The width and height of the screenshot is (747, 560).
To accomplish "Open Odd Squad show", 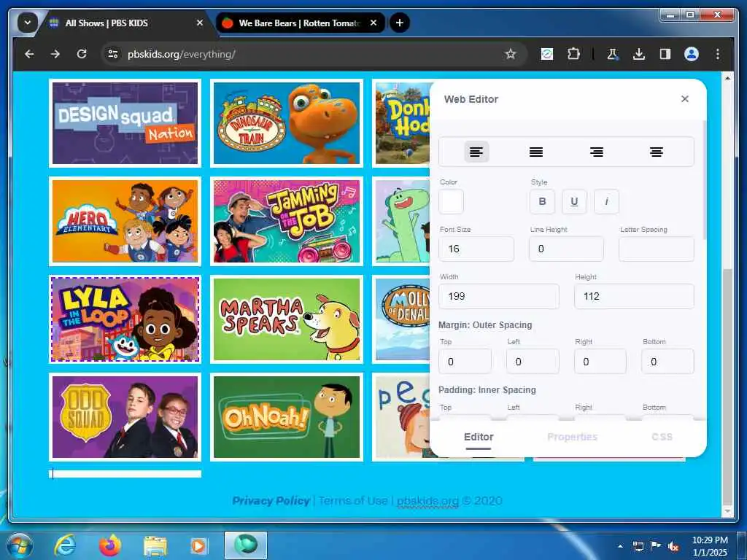I will pyautogui.click(x=125, y=416).
